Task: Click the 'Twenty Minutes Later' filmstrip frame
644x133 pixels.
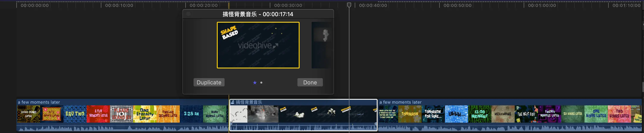Action: 550,114
